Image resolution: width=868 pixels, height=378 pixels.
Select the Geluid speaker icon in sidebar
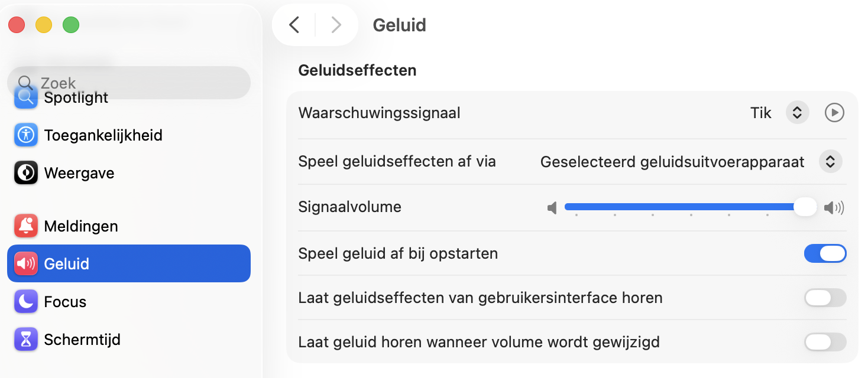(25, 263)
